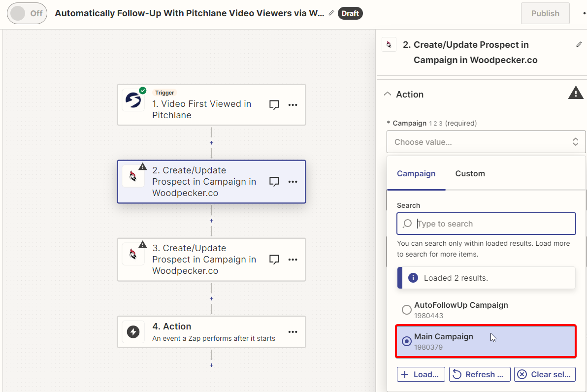Add step after step 4 Action
The width and height of the screenshot is (587, 392).
click(212, 365)
